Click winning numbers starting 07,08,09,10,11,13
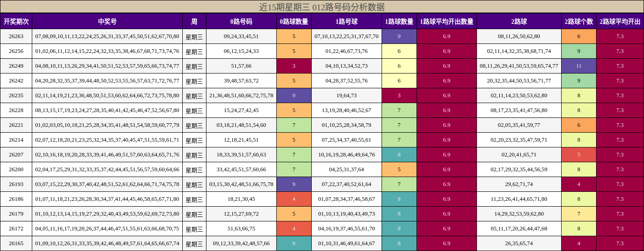Screen dimensions: 644x251 107,36
